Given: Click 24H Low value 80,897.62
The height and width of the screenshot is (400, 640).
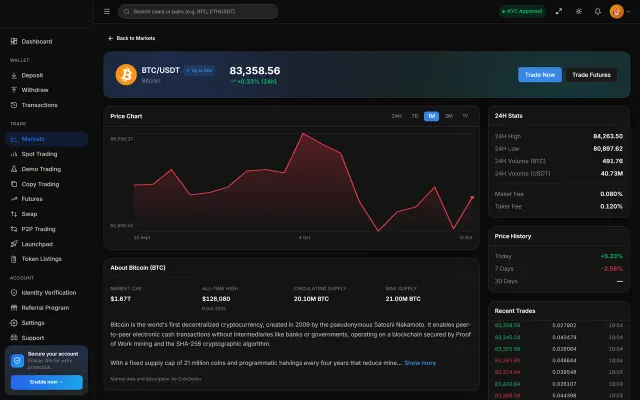Looking at the screenshot, I should pyautogui.click(x=608, y=149).
